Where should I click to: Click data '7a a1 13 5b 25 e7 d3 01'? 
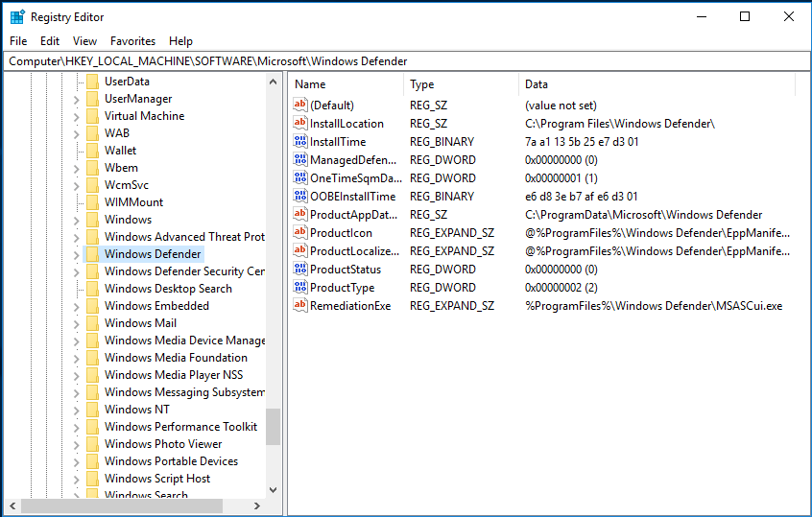tap(582, 142)
